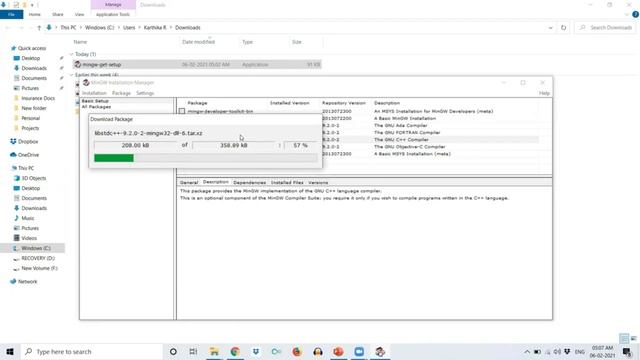Image resolution: width=640 pixels, height=360 pixels.
Task: Select The GNU C++ Compiler package row
Action: coord(401,140)
